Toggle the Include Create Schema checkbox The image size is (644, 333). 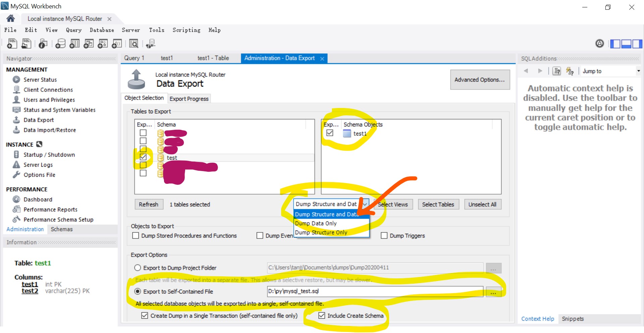click(x=322, y=316)
